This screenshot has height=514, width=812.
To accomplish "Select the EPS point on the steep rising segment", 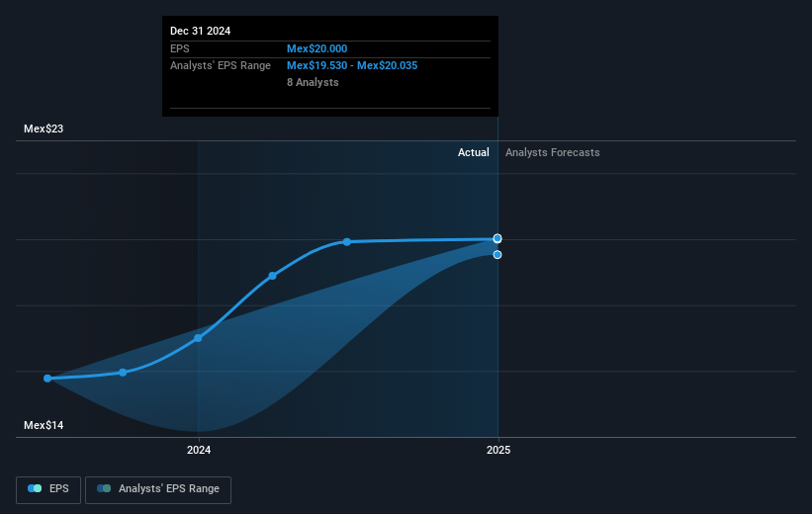I will tap(272, 276).
